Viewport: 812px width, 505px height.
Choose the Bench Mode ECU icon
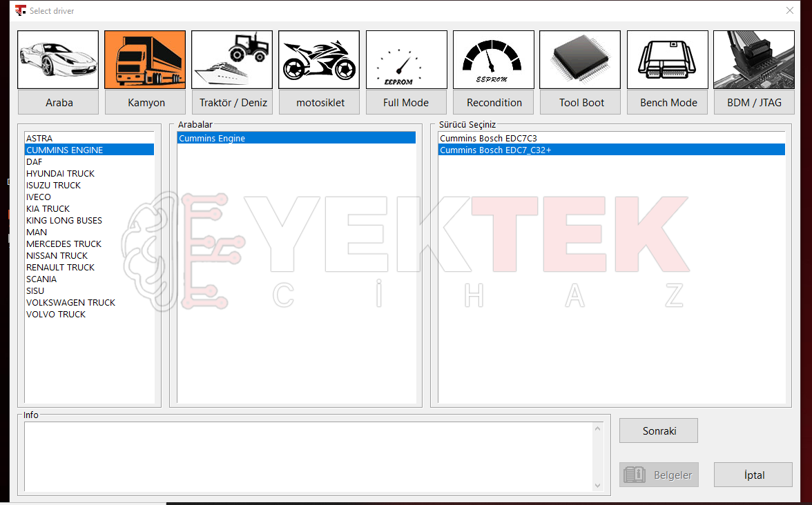(x=668, y=59)
